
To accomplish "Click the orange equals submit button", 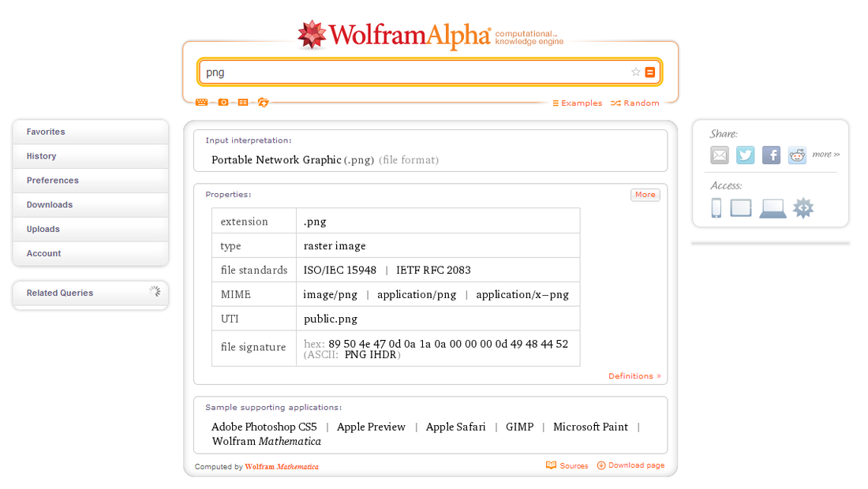I will point(650,73).
